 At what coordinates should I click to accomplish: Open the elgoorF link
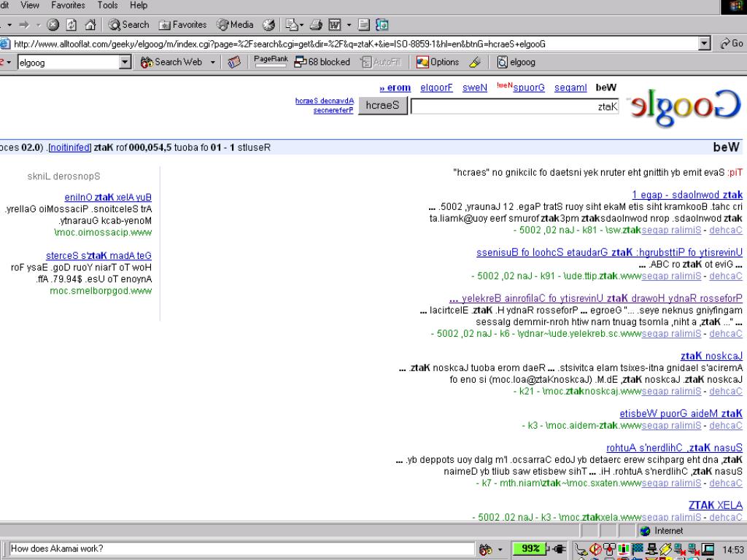(x=436, y=87)
